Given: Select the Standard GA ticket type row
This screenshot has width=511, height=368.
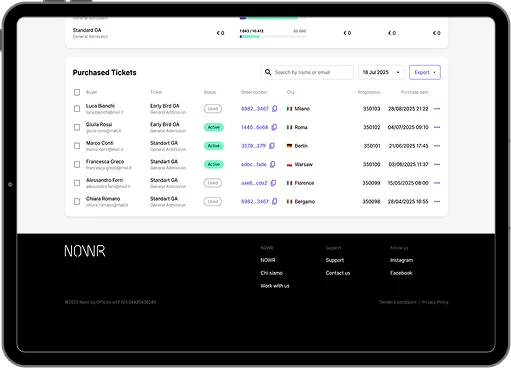Looking at the screenshot, I should click(256, 33).
